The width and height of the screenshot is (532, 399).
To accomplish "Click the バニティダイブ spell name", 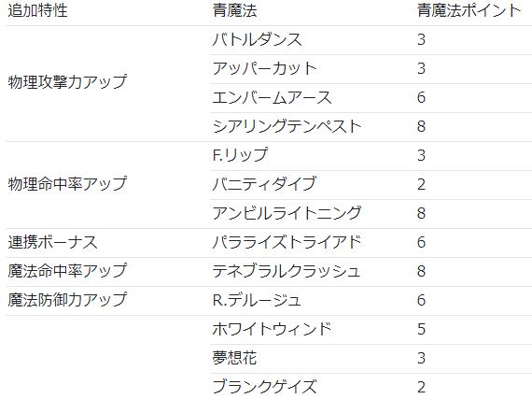I will (265, 184).
